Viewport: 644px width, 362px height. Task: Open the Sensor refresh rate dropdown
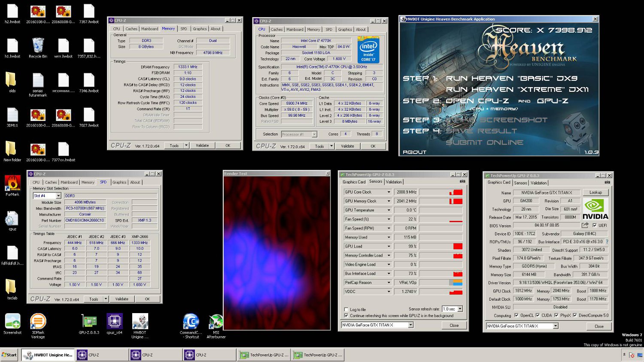[460, 309]
